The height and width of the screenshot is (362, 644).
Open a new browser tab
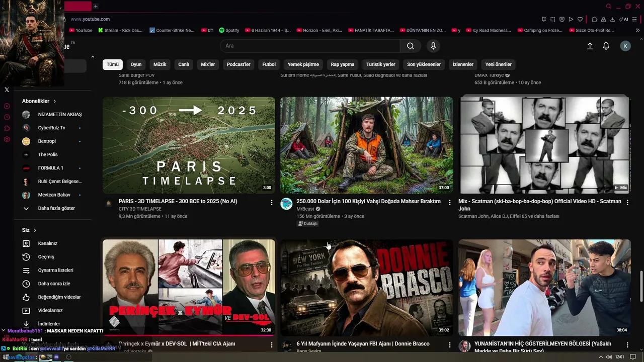[x=96, y=6]
